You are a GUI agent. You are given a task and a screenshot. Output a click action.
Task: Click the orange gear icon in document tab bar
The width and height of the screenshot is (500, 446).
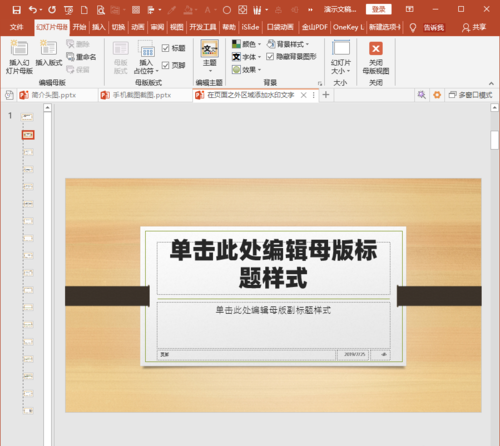[437, 95]
